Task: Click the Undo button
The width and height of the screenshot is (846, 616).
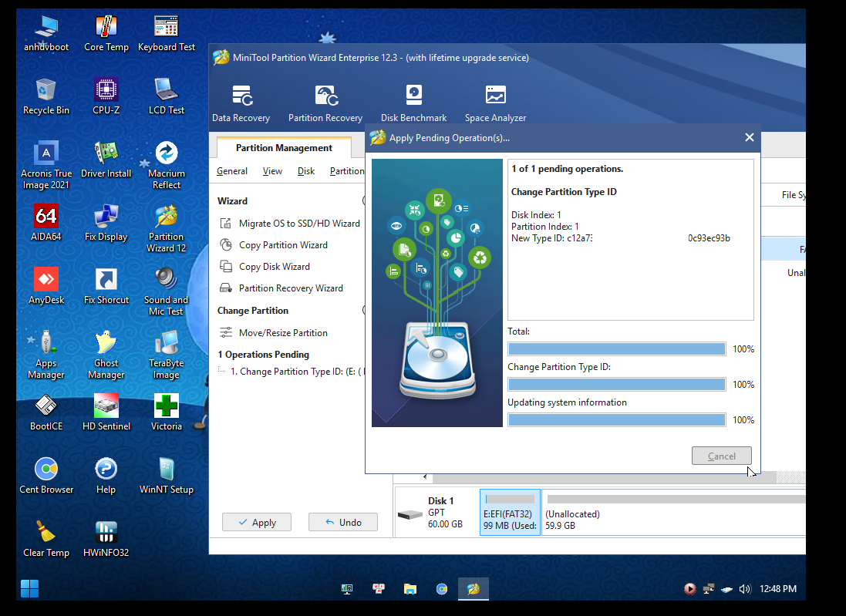Action: [343, 522]
